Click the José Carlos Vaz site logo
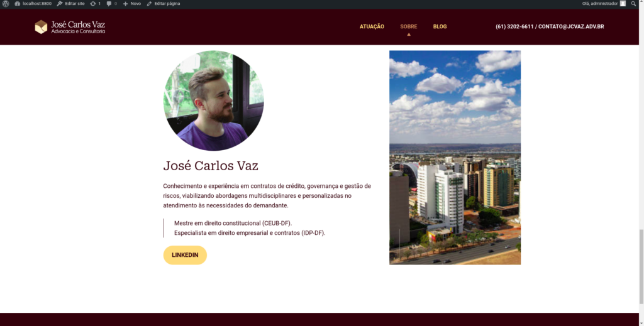This screenshot has height=326, width=644. point(70,27)
